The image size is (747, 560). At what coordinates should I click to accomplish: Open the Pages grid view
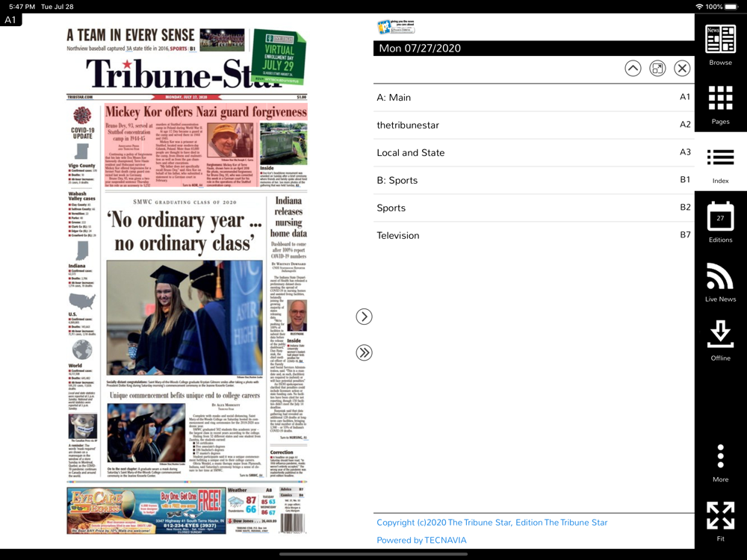tap(720, 105)
